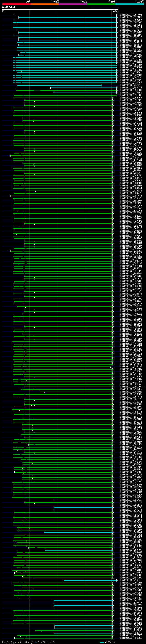Select UniRef100_P08963 label
The width and height of the screenshot is (146, 644).
pyautogui.click(x=131, y=384)
